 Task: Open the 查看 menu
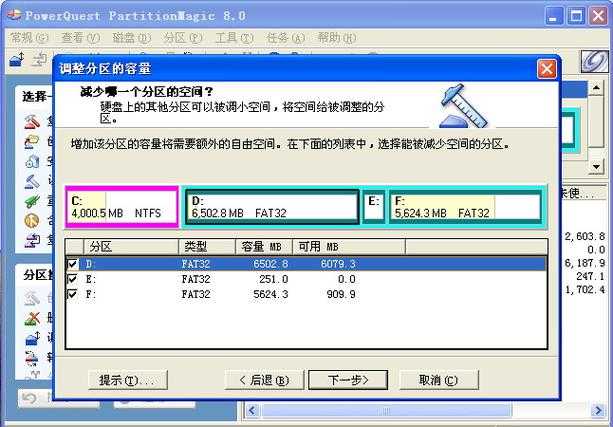click(x=81, y=38)
